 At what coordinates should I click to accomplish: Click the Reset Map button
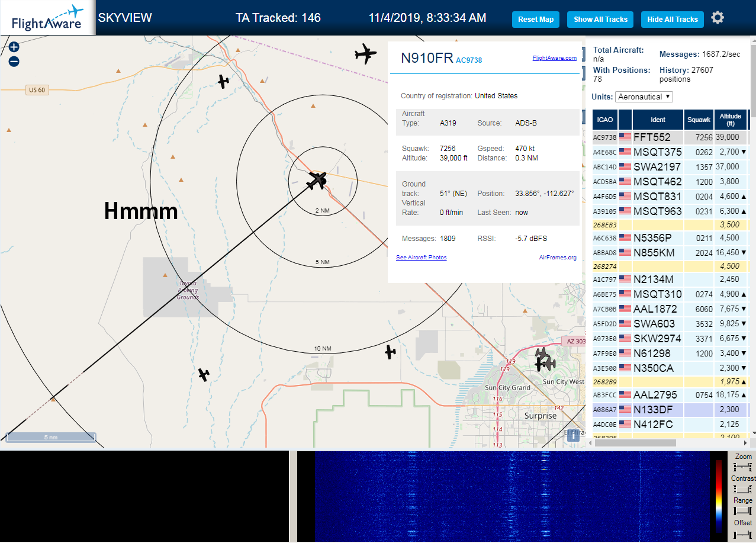pyautogui.click(x=536, y=20)
